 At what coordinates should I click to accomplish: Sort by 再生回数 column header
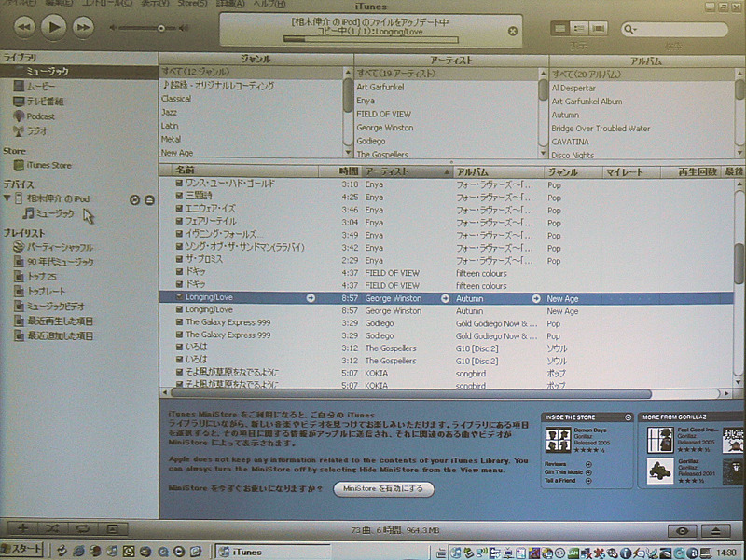tap(692, 172)
